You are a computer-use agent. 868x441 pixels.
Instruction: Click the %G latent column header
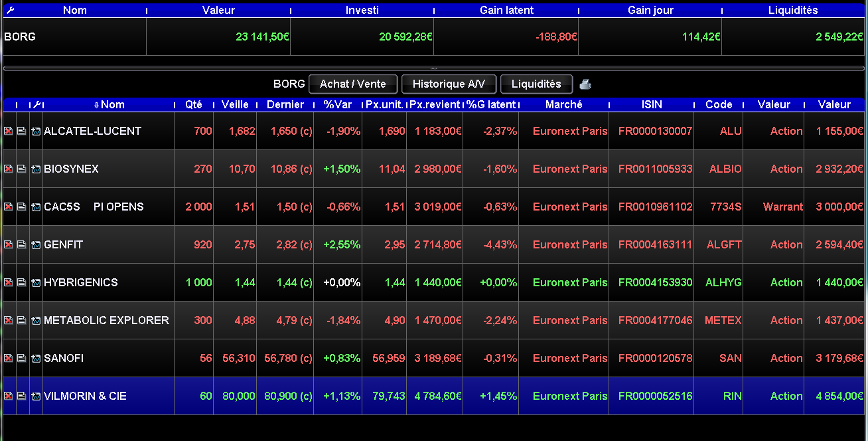tap(490, 104)
